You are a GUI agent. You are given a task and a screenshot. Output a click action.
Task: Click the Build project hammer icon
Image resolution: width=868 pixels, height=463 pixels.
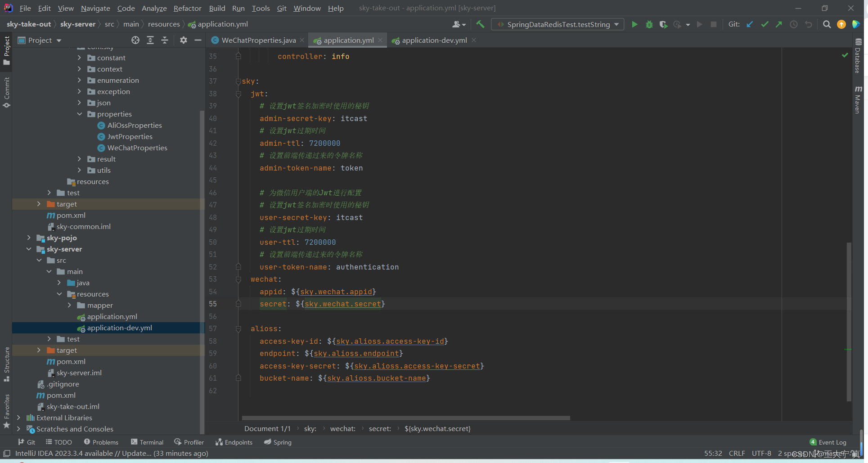tap(480, 24)
